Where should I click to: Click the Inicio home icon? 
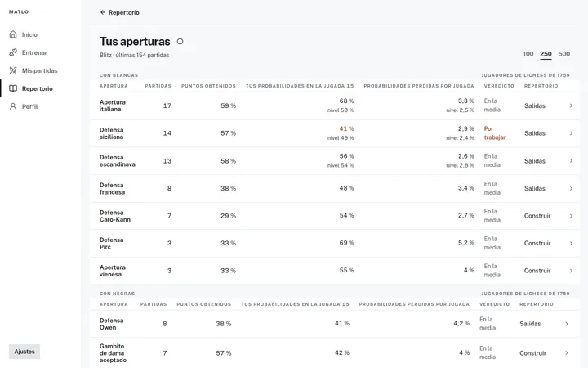(x=13, y=34)
